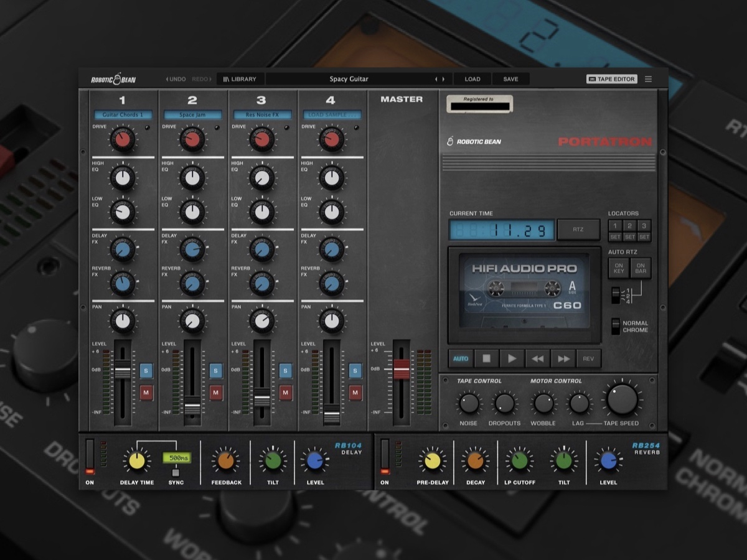Click channel 3 High EQ knob
The width and height of the screenshot is (747, 560).
[x=262, y=179]
